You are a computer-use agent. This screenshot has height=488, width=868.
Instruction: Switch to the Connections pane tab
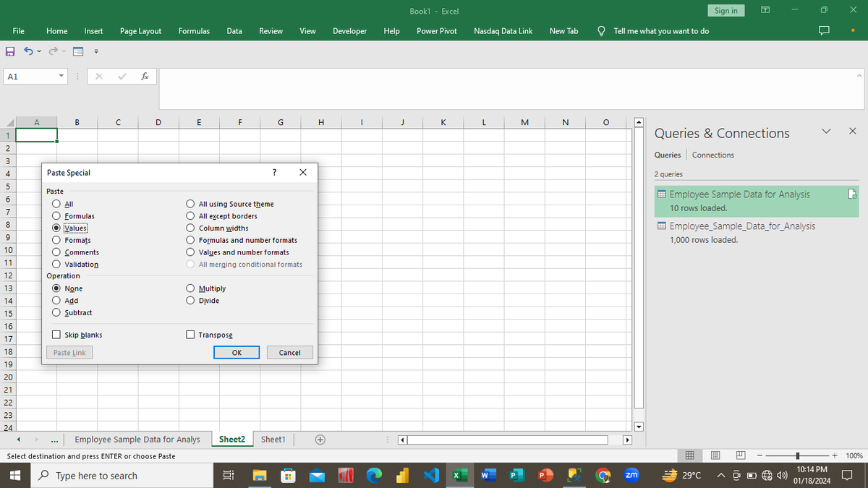click(x=712, y=155)
